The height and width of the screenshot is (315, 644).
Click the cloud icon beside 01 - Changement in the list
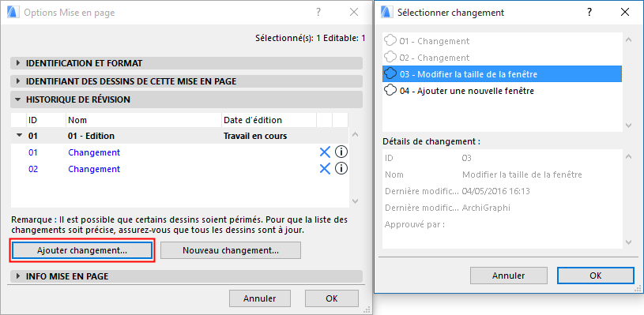[390, 40]
